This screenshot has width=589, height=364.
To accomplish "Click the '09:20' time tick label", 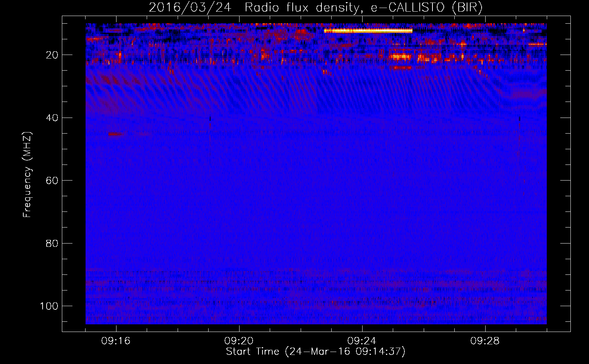I will pyautogui.click(x=239, y=341).
